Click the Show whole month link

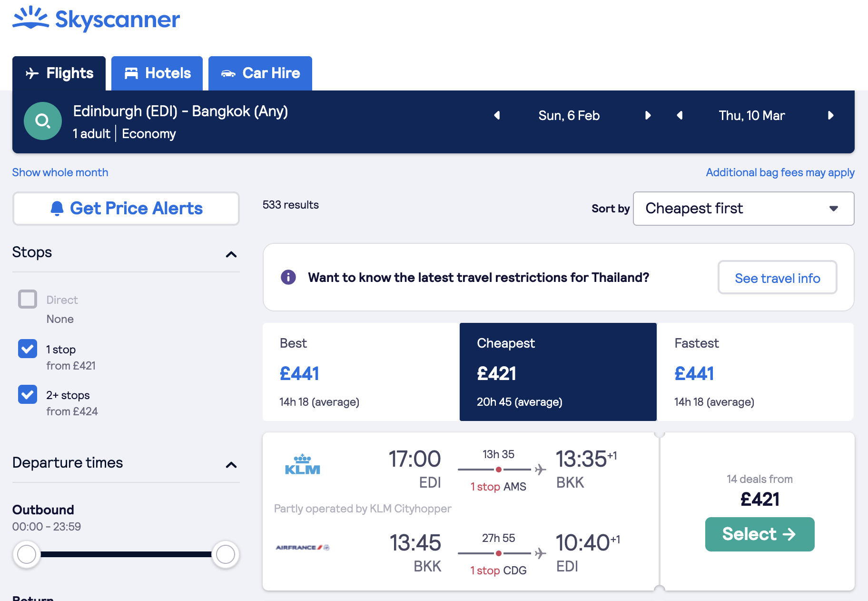point(60,172)
